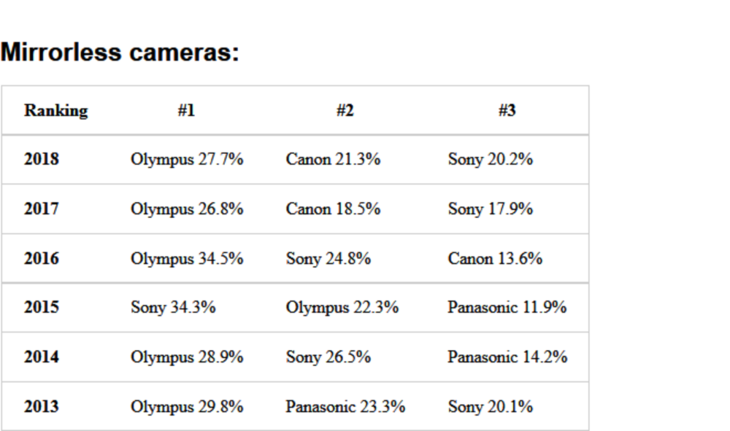Select the 2017 row label
This screenshot has width=730, height=431.
(41, 209)
